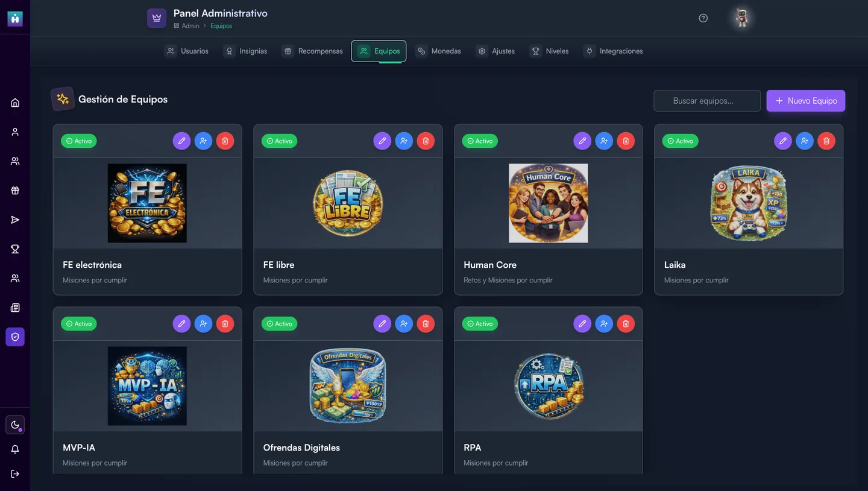Open the trophy sidebar icon
Image resolution: width=868 pixels, height=491 pixels.
click(x=15, y=249)
